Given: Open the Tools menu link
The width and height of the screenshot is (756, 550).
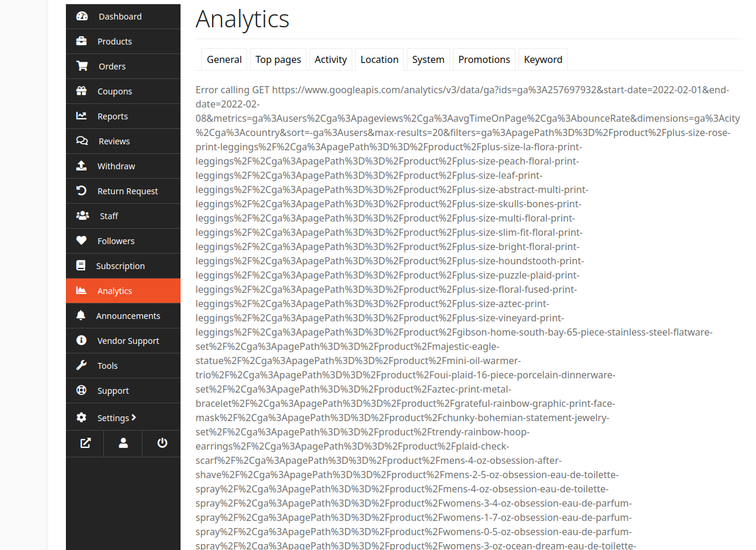Looking at the screenshot, I should click(x=123, y=366).
